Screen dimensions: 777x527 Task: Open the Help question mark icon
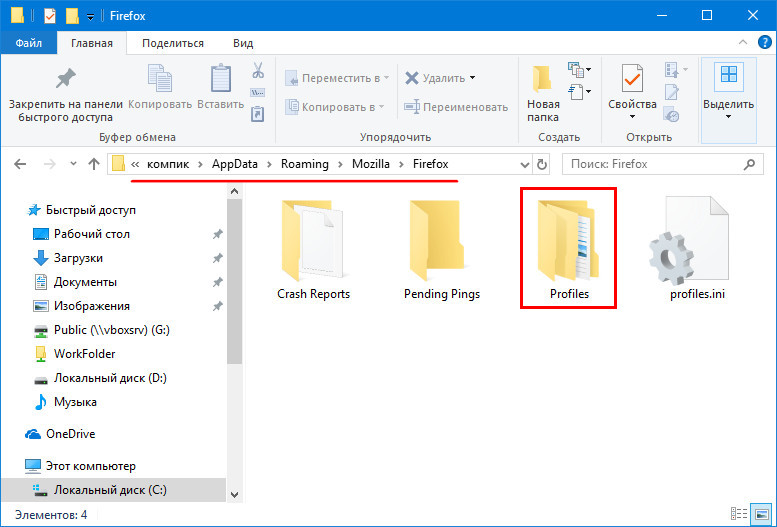tap(762, 43)
